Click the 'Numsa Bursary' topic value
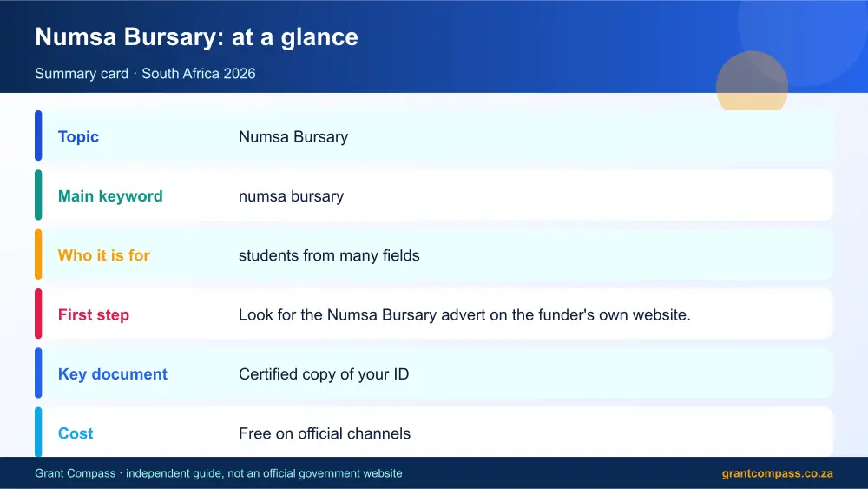This screenshot has width=868, height=489. (x=293, y=136)
